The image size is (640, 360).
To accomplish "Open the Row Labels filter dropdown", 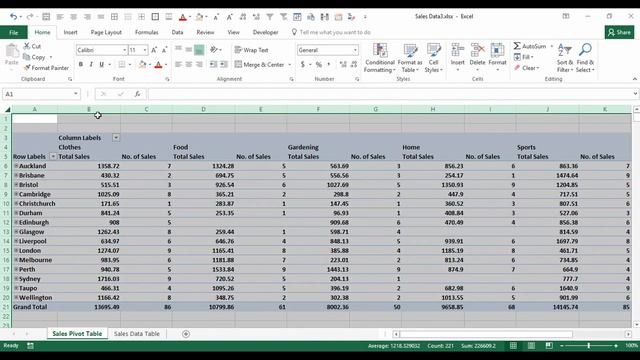I will (53, 156).
